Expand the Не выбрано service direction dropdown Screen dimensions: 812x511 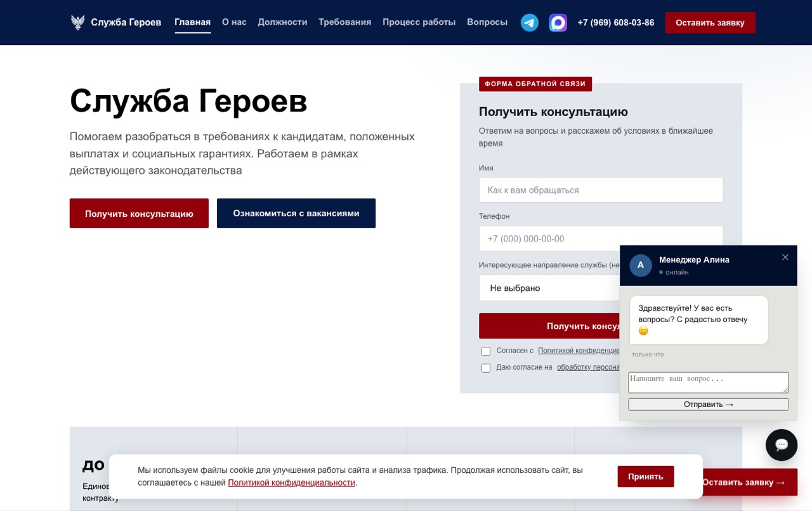tap(549, 288)
